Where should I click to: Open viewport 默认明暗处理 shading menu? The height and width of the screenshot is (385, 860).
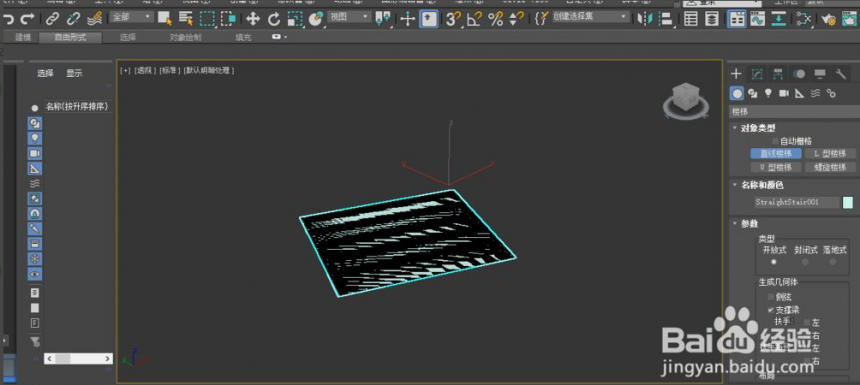click(x=209, y=70)
